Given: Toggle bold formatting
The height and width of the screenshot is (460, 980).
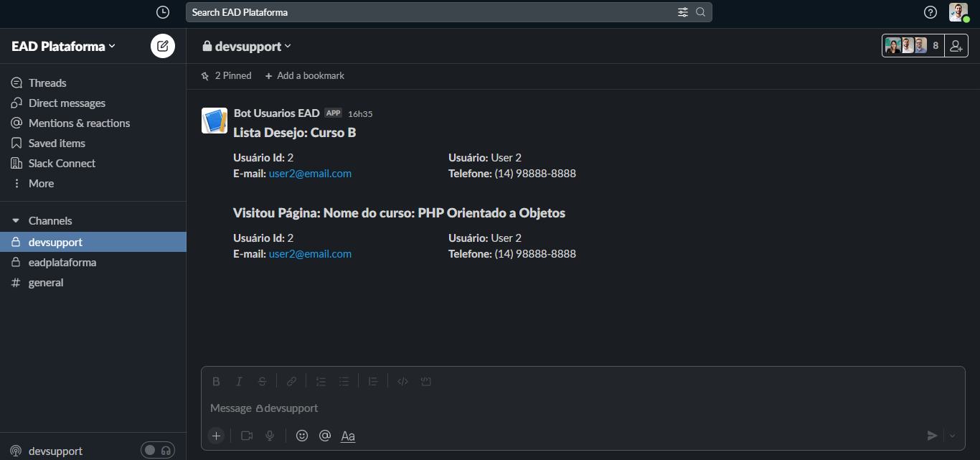Looking at the screenshot, I should 216,382.
